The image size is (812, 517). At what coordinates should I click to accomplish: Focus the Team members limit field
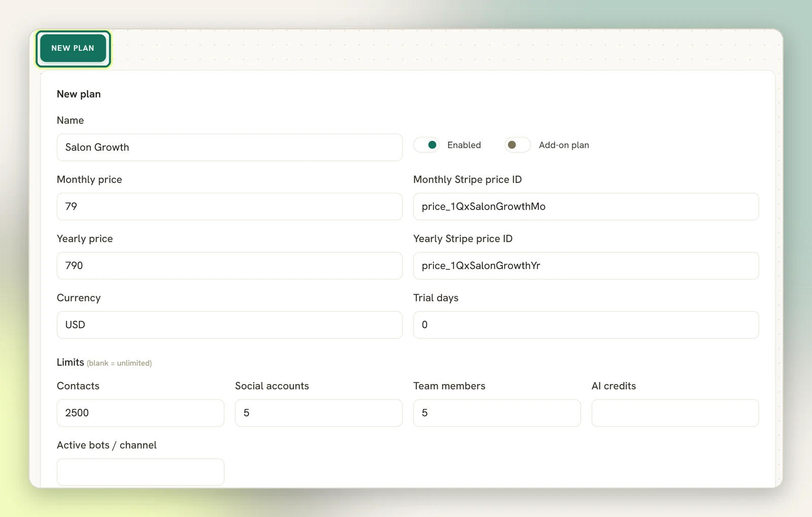(x=497, y=413)
